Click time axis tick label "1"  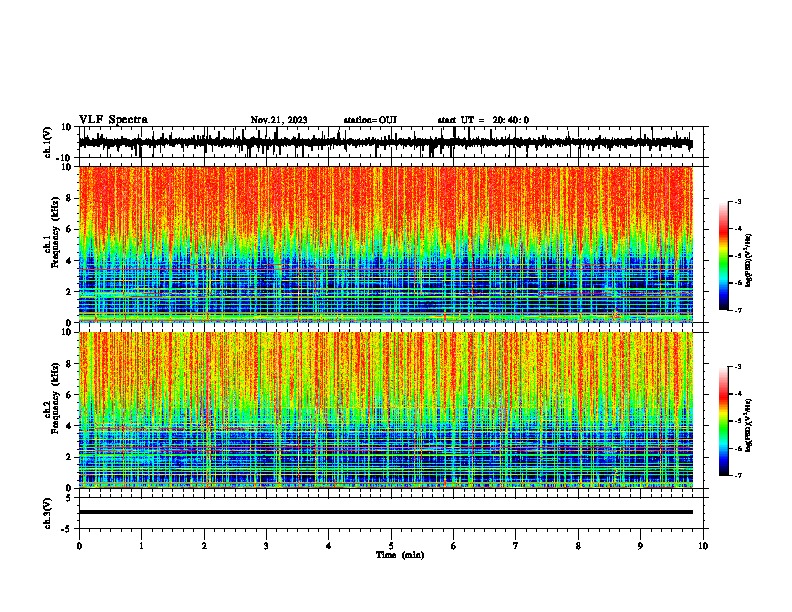click(141, 546)
